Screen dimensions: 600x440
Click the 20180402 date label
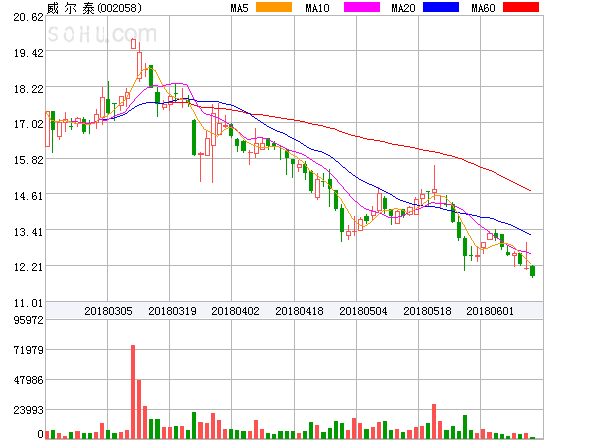(x=235, y=311)
